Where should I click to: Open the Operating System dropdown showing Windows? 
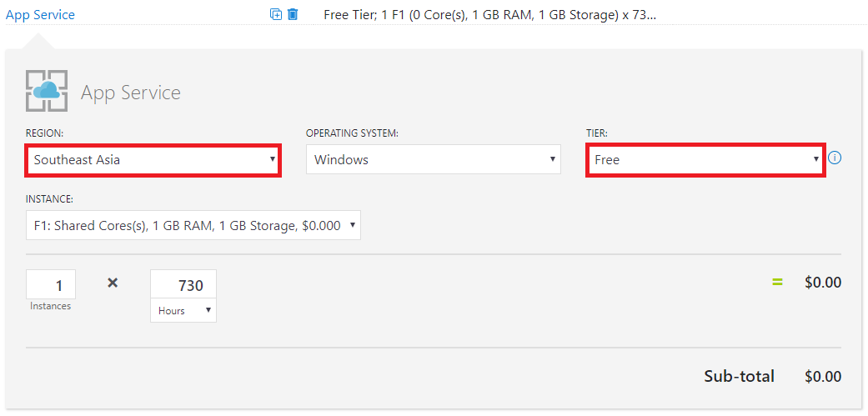coord(434,160)
